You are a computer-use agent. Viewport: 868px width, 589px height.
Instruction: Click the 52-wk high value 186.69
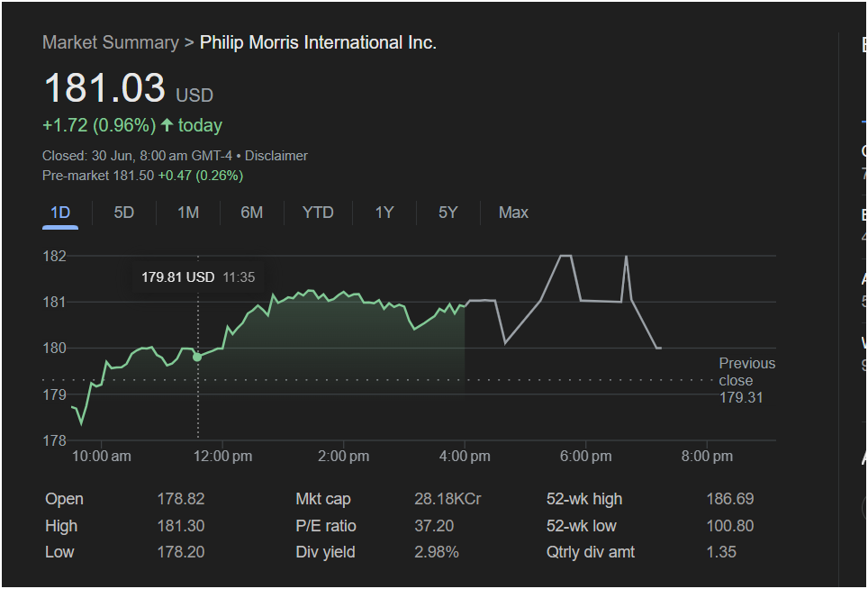pyautogui.click(x=730, y=499)
